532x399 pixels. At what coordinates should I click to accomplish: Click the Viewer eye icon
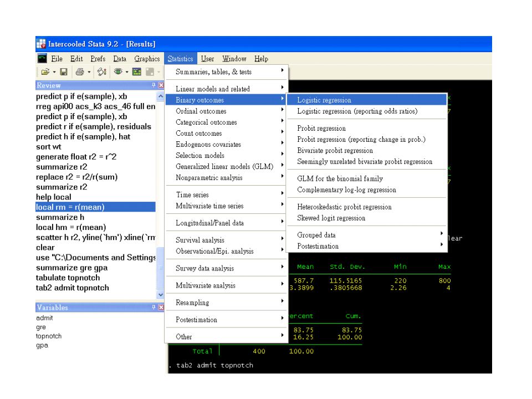[118, 71]
